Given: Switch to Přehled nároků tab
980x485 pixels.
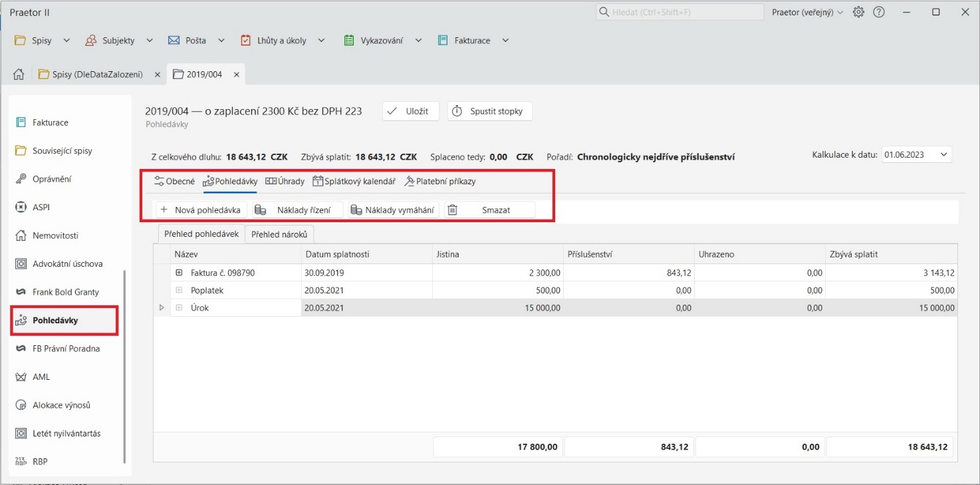Looking at the screenshot, I should point(279,234).
